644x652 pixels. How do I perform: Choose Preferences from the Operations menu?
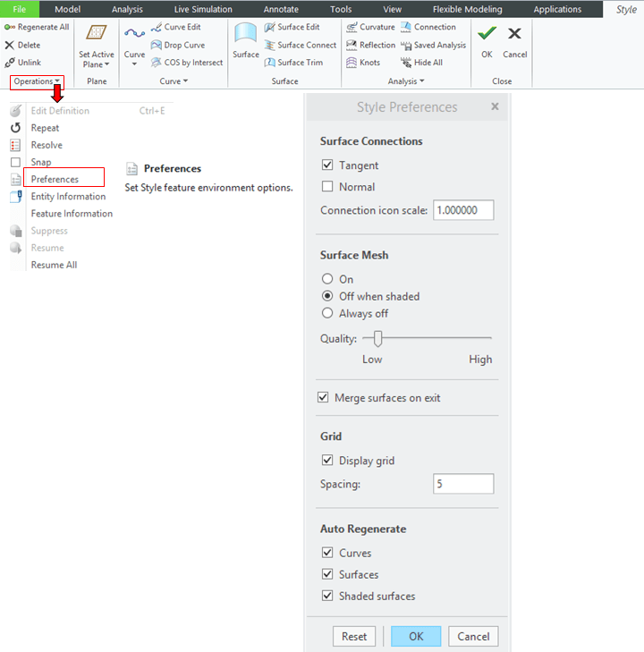(x=55, y=179)
